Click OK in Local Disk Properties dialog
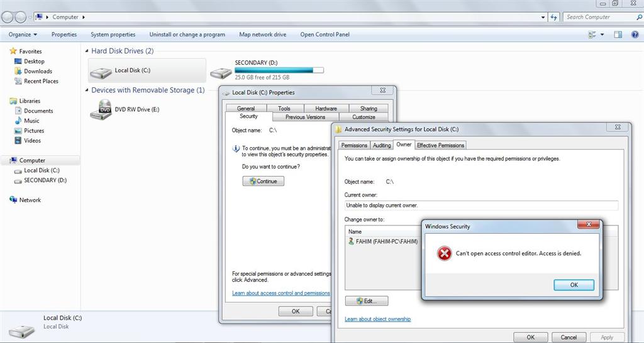Image resolution: width=644 pixels, height=343 pixels. pos(296,312)
